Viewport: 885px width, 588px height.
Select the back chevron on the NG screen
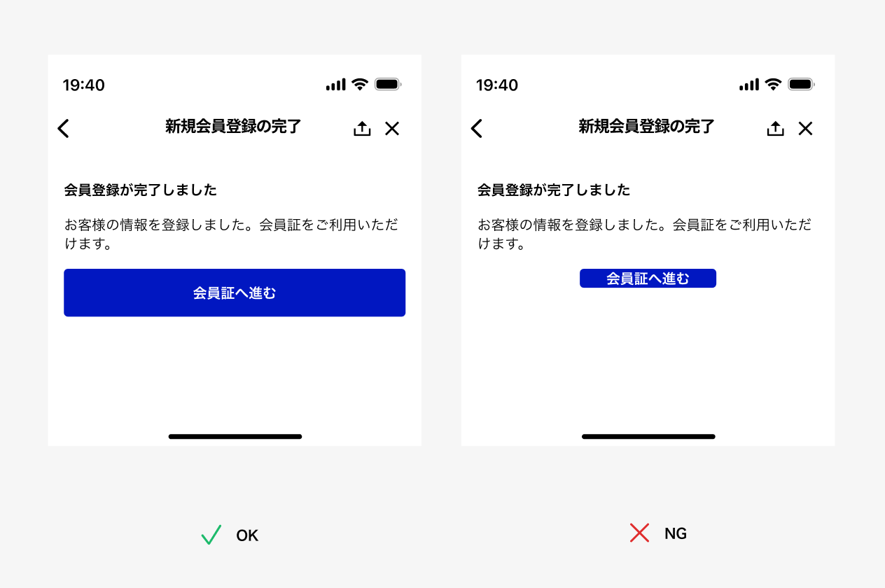click(x=476, y=128)
